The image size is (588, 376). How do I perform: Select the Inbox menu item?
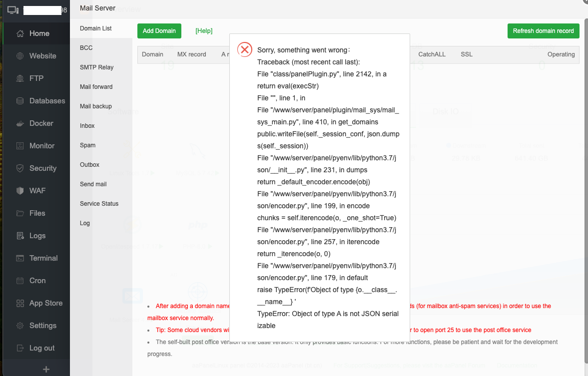87,126
